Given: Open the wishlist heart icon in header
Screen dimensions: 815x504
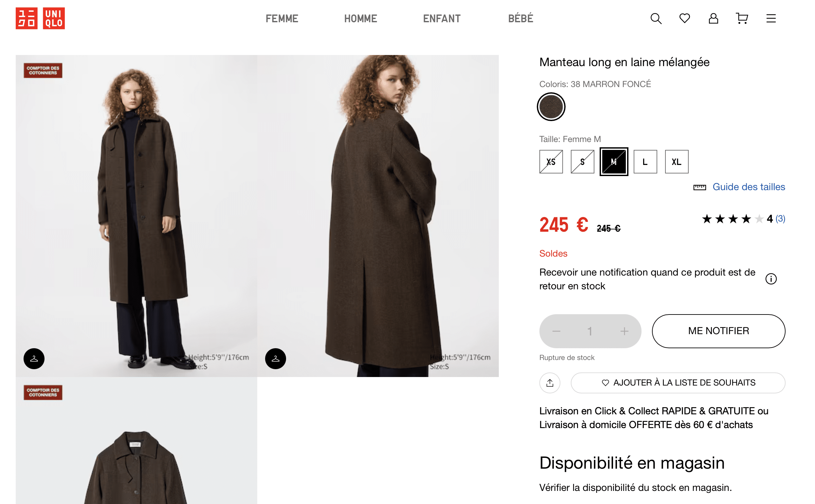Looking at the screenshot, I should point(684,18).
